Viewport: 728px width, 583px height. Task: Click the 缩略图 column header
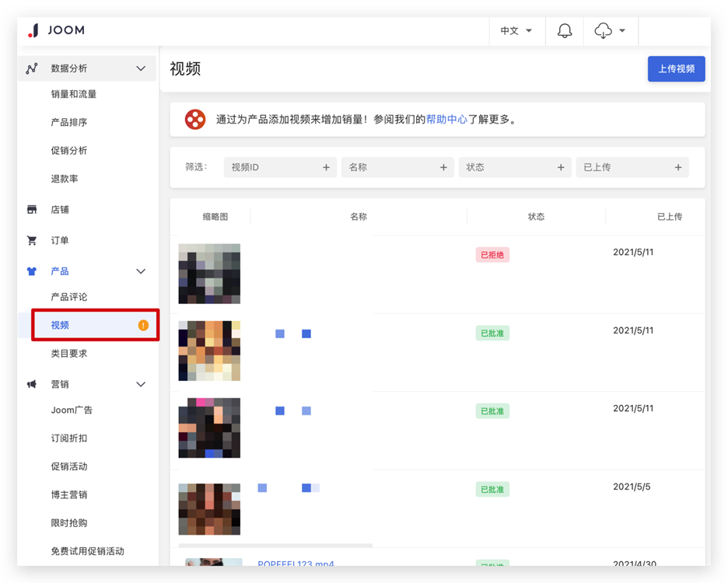pyautogui.click(x=215, y=217)
